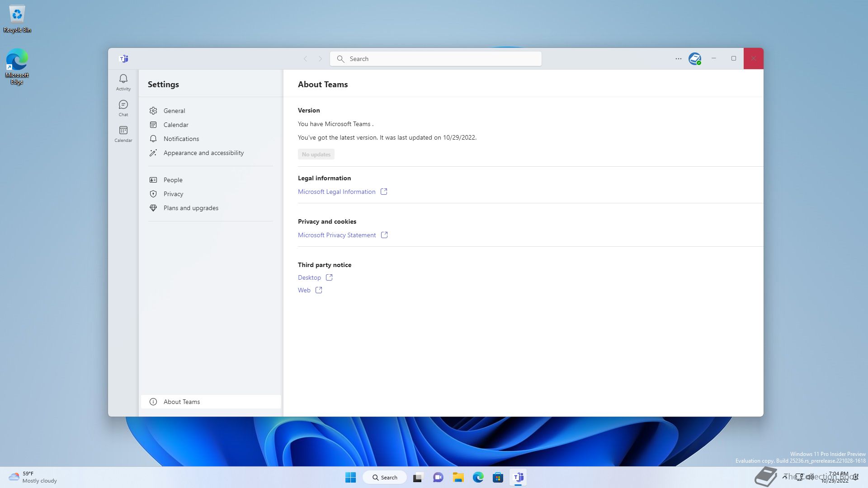This screenshot has width=868, height=488.
Task: Click the No updates button
Action: click(316, 154)
